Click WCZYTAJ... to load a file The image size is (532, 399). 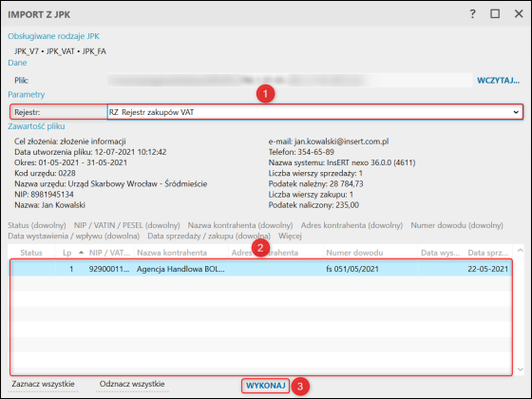[x=498, y=81]
